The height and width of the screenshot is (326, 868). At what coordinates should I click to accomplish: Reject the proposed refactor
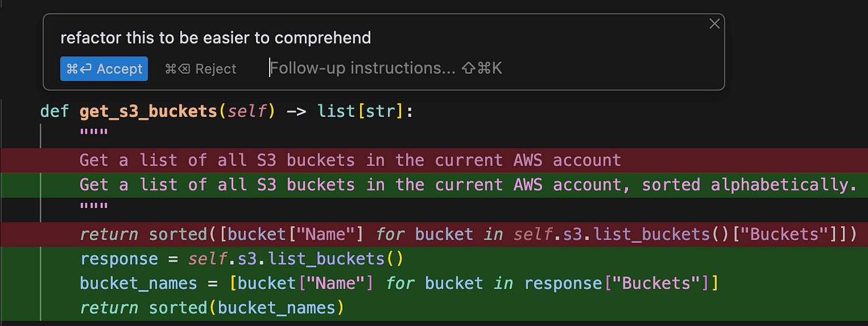(x=200, y=69)
